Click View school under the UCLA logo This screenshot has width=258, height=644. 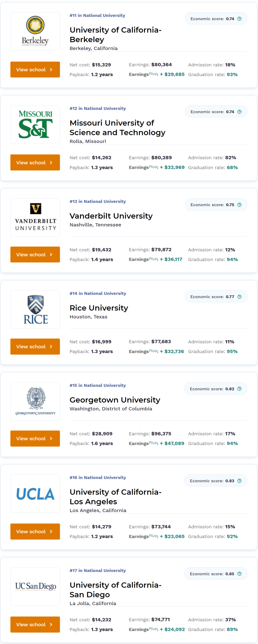[35, 531]
